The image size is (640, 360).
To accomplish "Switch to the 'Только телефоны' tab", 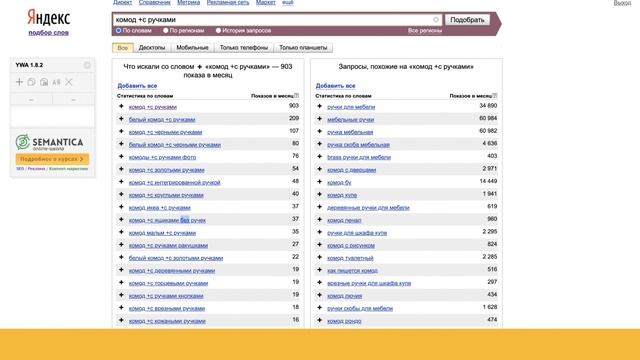I will [x=244, y=48].
